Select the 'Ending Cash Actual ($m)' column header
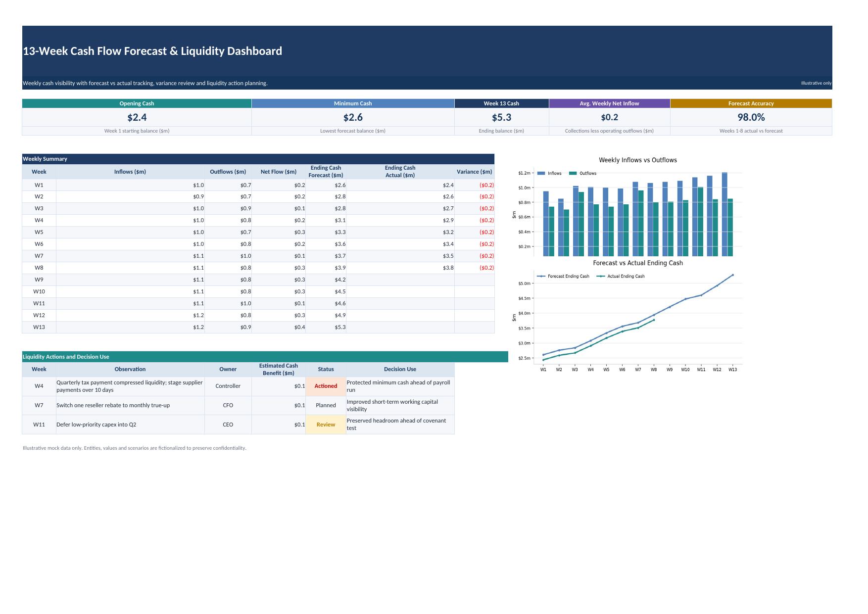Image resolution: width=868 pixels, height=614 pixels. pyautogui.click(x=400, y=172)
